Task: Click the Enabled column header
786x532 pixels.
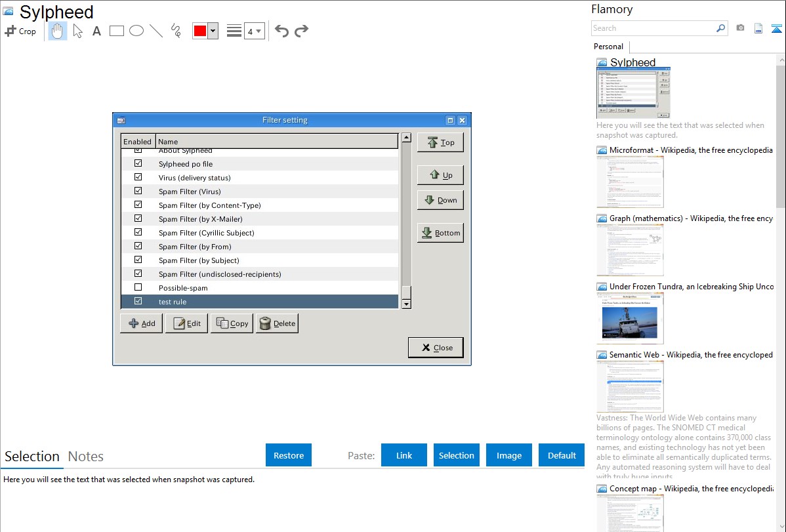Action: tap(137, 142)
